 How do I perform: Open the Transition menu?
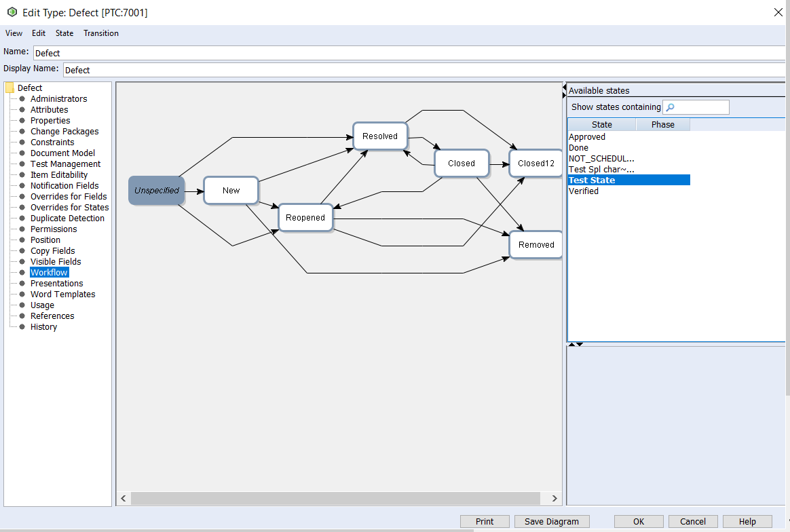pos(101,33)
